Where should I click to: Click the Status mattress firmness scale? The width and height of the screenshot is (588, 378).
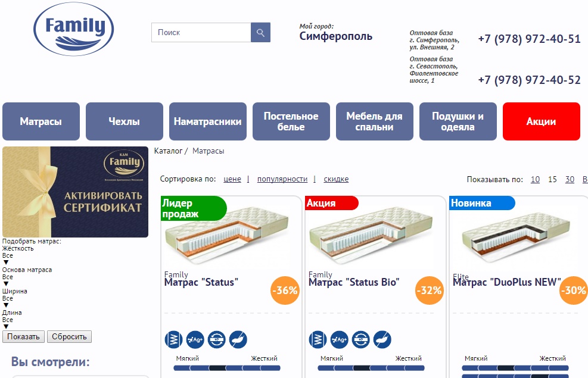[x=227, y=368]
